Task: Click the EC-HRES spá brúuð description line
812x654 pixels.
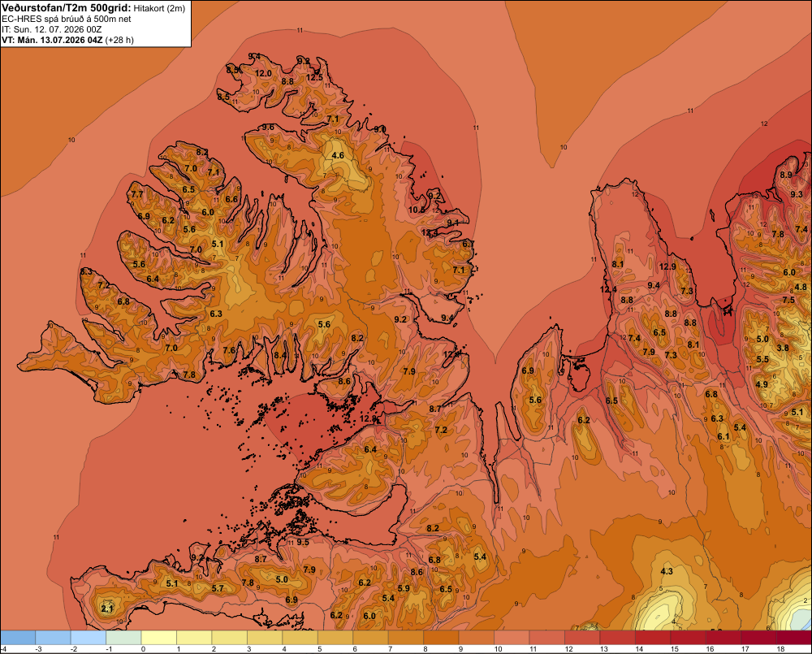Action: coord(67,19)
